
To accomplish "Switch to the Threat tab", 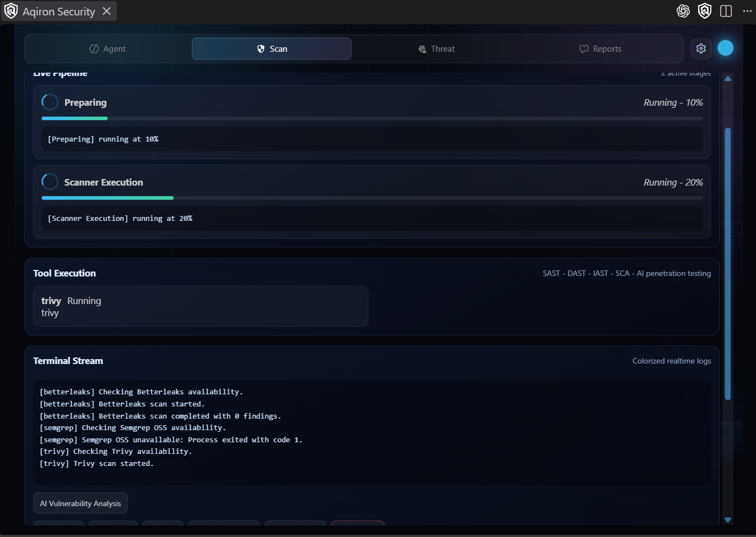I will tap(436, 49).
